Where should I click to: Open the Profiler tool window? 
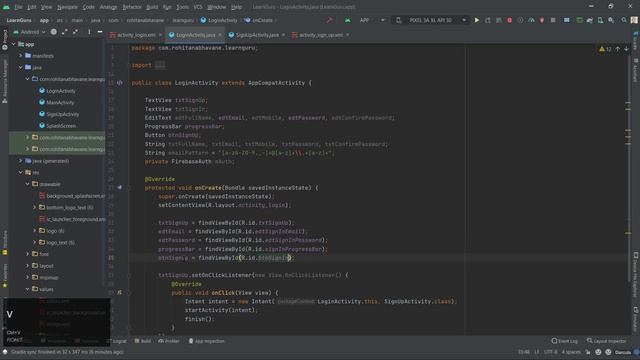pyautogui.click(x=169, y=341)
